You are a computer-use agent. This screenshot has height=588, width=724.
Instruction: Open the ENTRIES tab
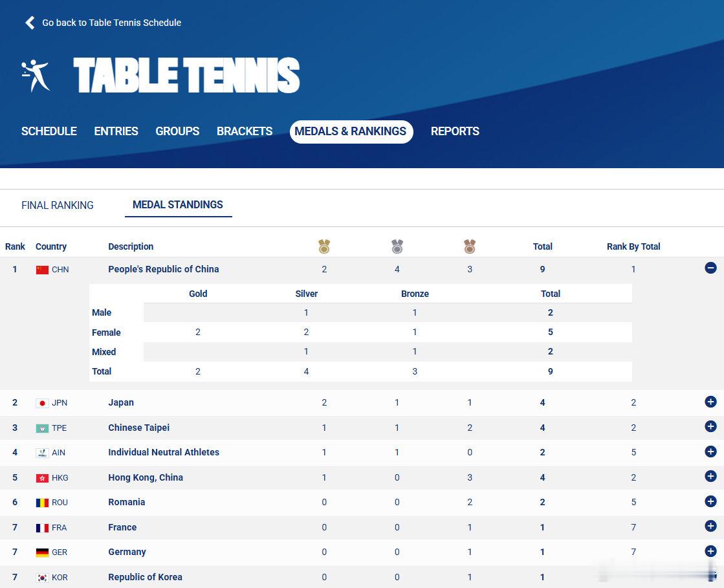point(116,131)
